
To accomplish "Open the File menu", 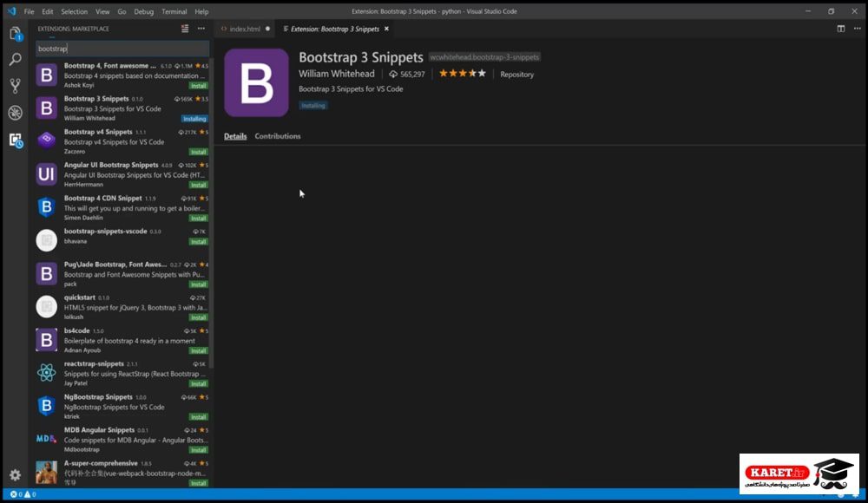I will click(x=29, y=11).
